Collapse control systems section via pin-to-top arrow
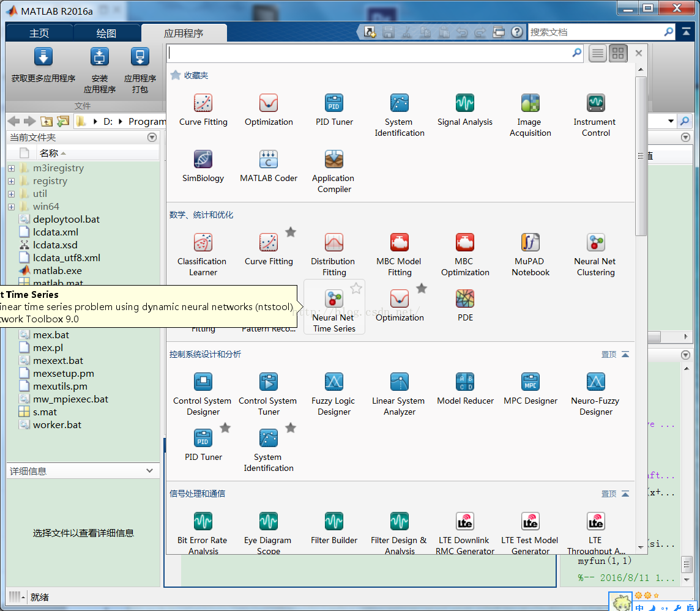Viewport: 700px width, 611px height. tap(625, 354)
